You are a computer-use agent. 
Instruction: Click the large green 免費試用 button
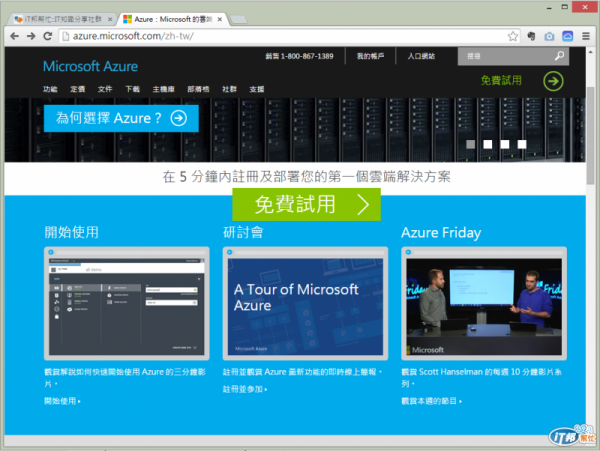point(307,204)
